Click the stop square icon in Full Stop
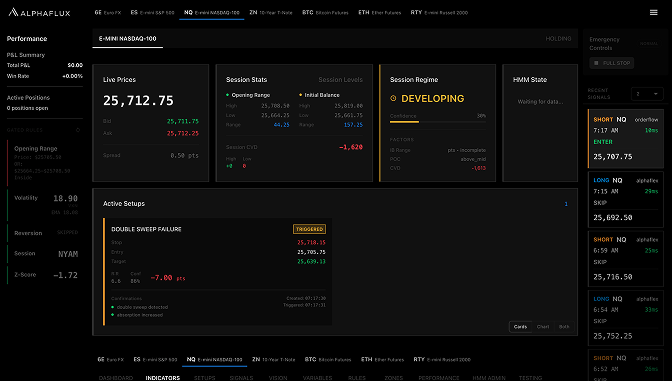The height and width of the screenshot is (381, 672). (x=596, y=63)
